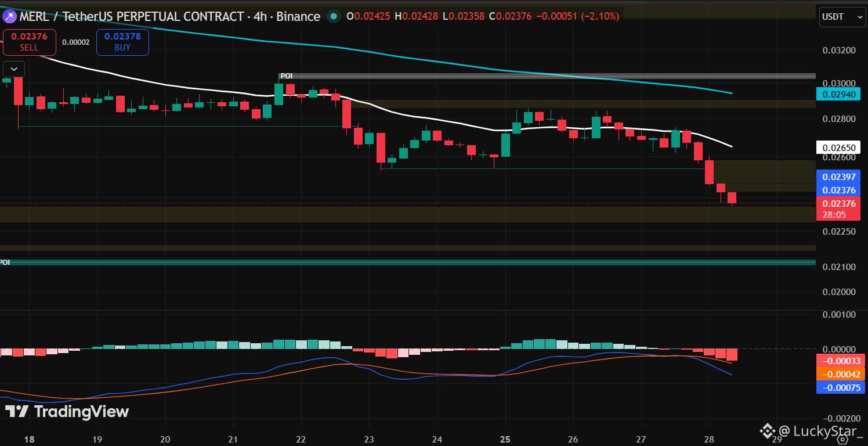868x446 pixels.
Task: Click the blue BUY button at 0.02378
Action: tap(122, 42)
